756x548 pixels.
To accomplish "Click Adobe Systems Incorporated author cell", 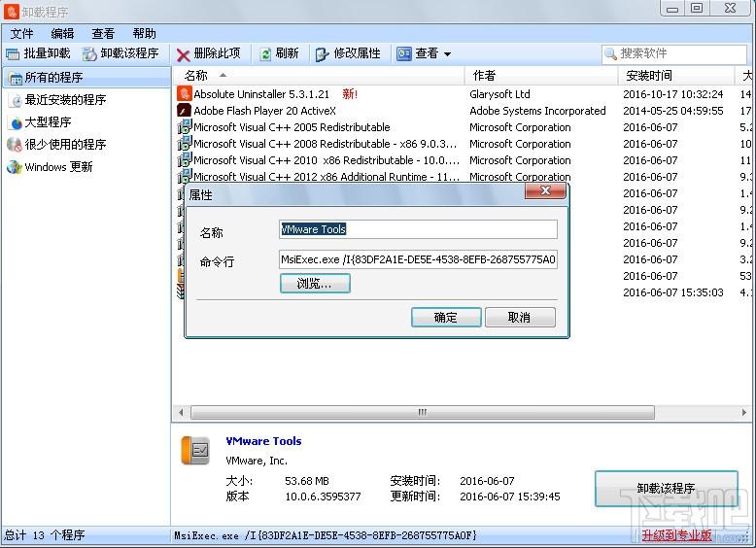I will 537,111.
